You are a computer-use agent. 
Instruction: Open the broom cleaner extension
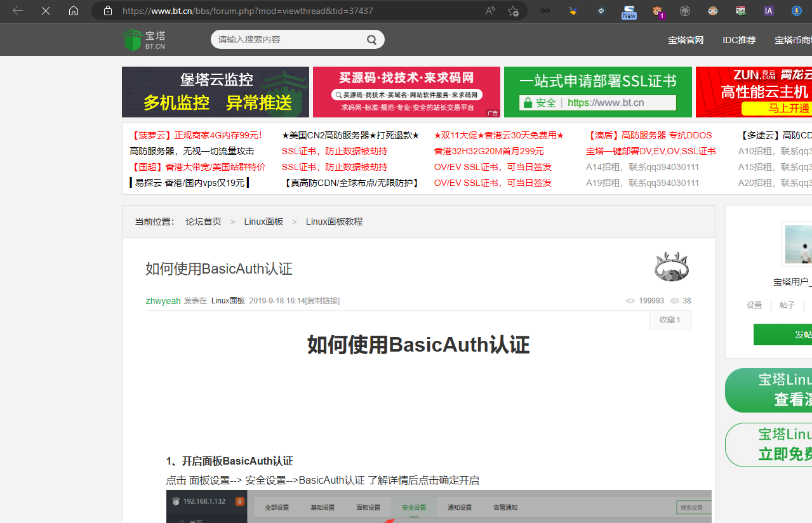pyautogui.click(x=573, y=11)
